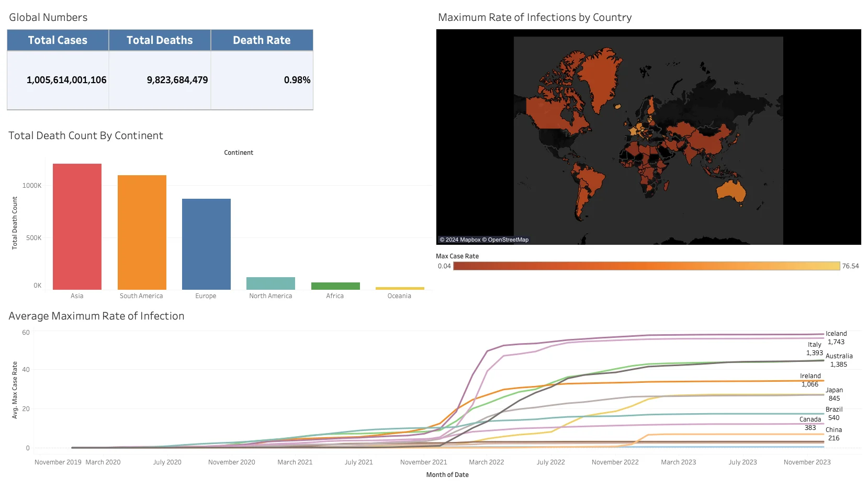Click the Total Cases column header
The image size is (868, 489).
pos(58,40)
